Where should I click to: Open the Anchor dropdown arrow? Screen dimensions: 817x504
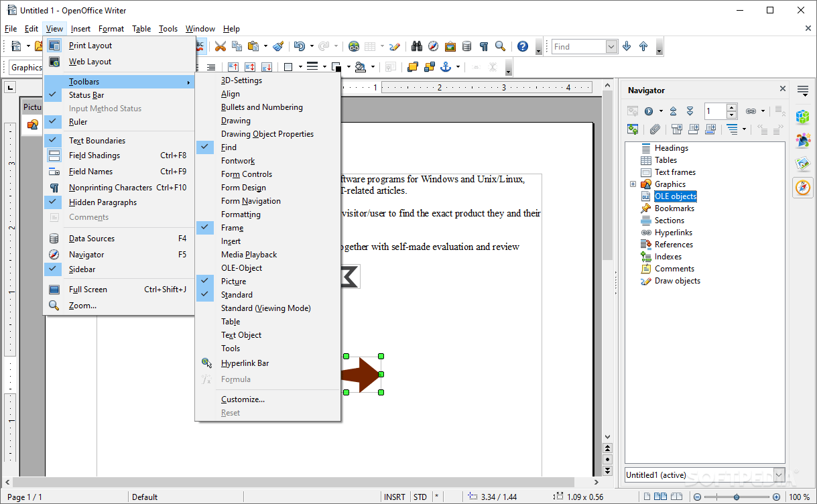coord(458,67)
